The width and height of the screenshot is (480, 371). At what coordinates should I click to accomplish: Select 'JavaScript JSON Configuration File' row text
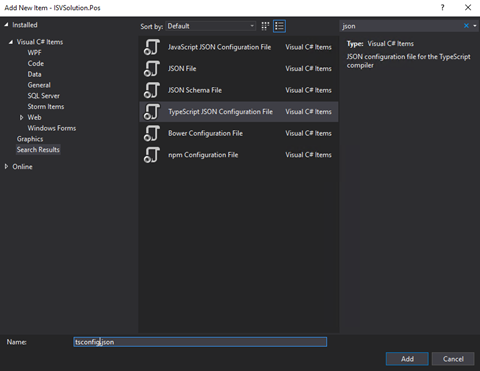(219, 47)
